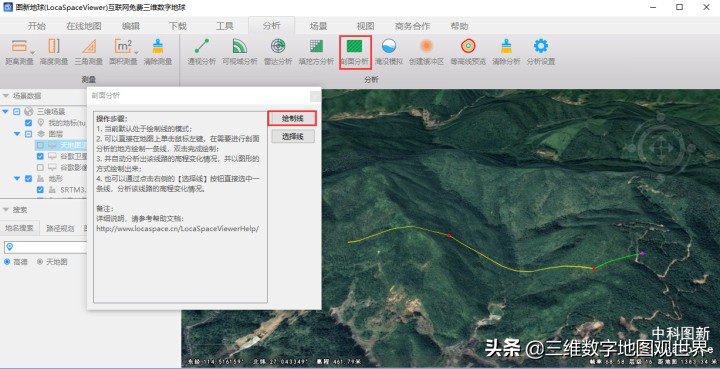
Task: Start the 通视分析 line-of-sight analysis
Action: click(202, 51)
